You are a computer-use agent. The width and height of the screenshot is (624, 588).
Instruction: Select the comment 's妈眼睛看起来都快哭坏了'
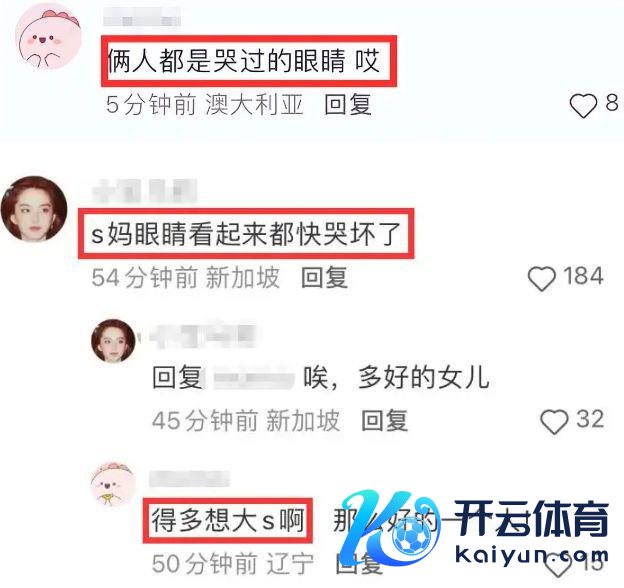246,234
